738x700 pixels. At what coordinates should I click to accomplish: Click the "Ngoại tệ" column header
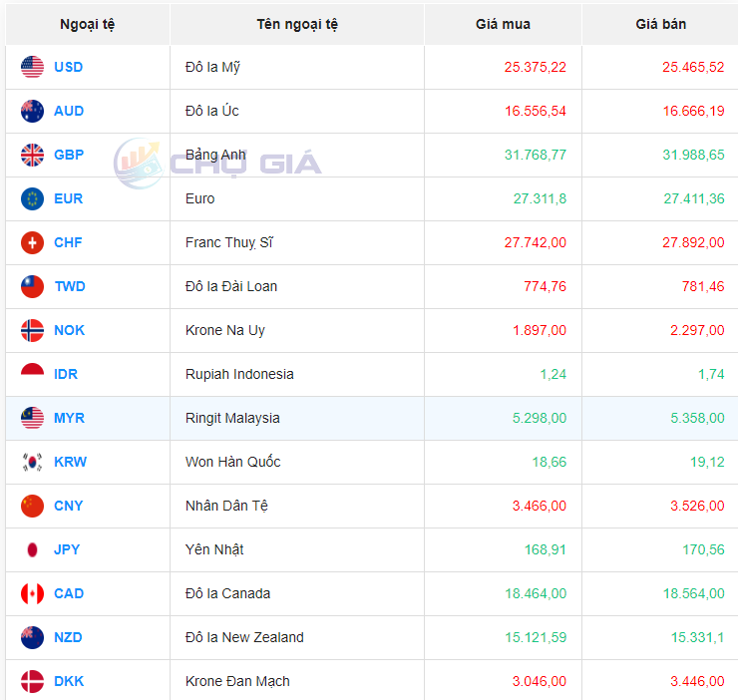pyautogui.click(x=88, y=24)
